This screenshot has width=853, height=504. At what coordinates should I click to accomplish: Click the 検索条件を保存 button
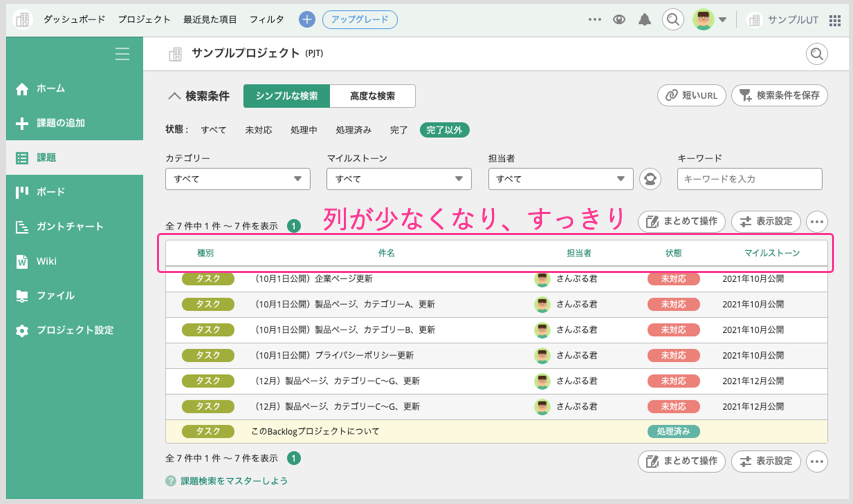tap(779, 96)
